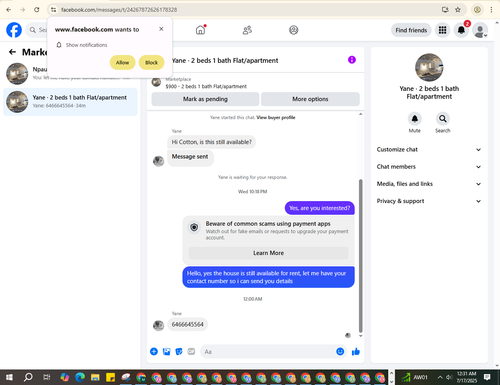
Task: Click scroll up arrow in chat
Action: (x=360, y=114)
